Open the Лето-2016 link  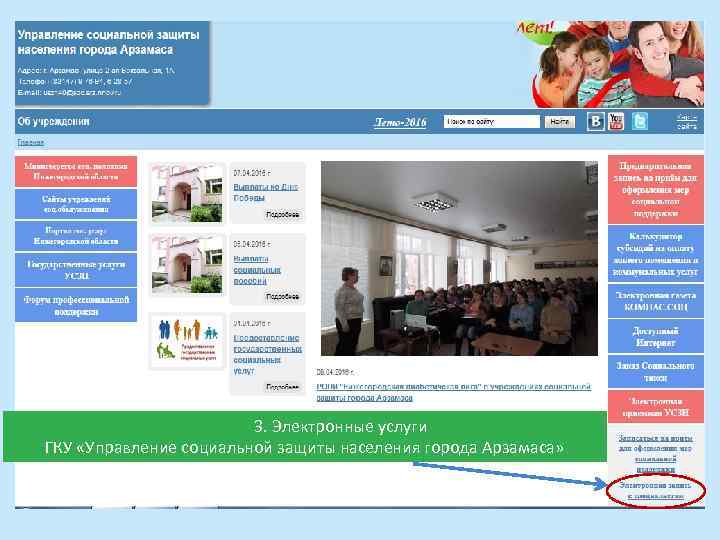point(400,122)
